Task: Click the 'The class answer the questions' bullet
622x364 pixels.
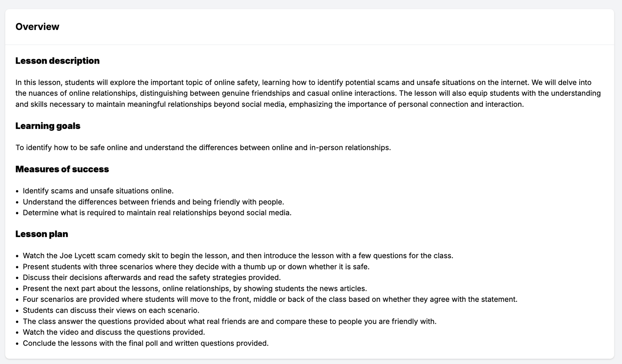Action: click(x=229, y=321)
